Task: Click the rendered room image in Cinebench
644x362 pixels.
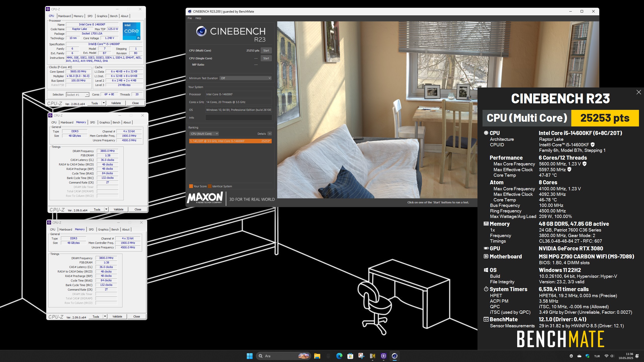Action: tap(377, 110)
